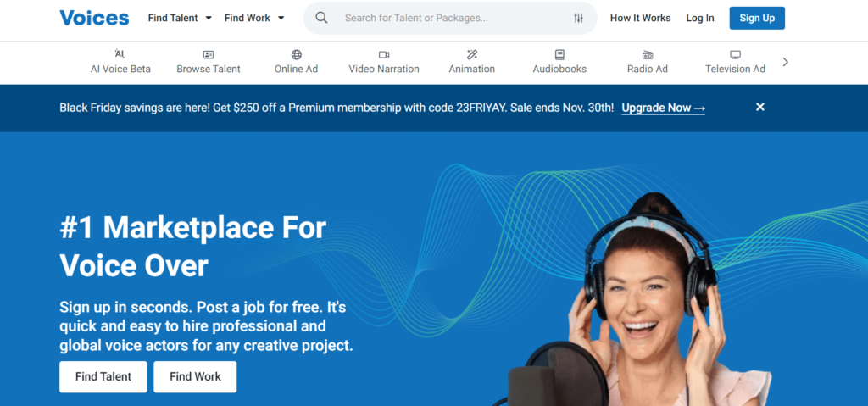
Task: Click the Audiobooks book icon
Action: pyautogui.click(x=559, y=55)
